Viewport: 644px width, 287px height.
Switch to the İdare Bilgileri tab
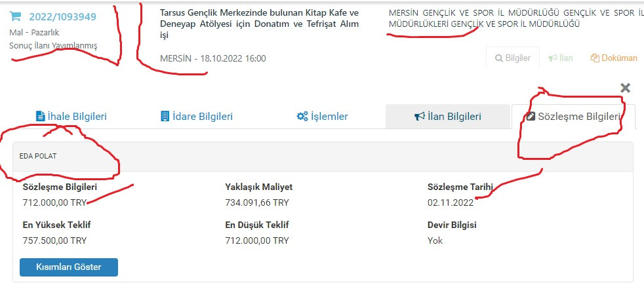197,117
